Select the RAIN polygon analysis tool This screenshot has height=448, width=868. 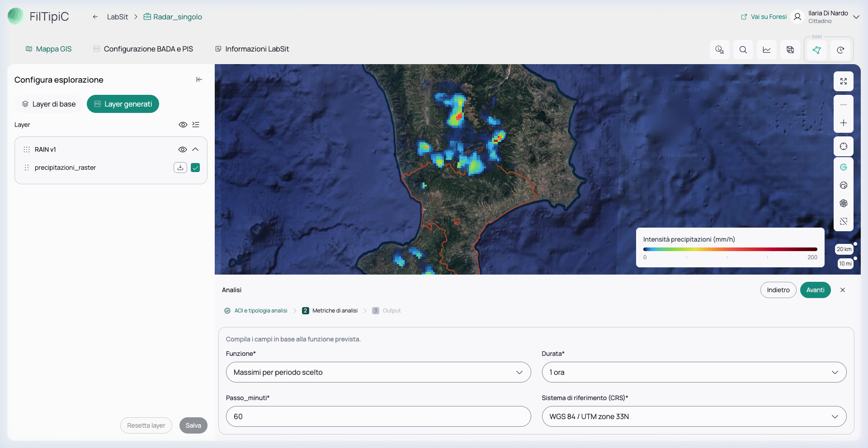[817, 50]
